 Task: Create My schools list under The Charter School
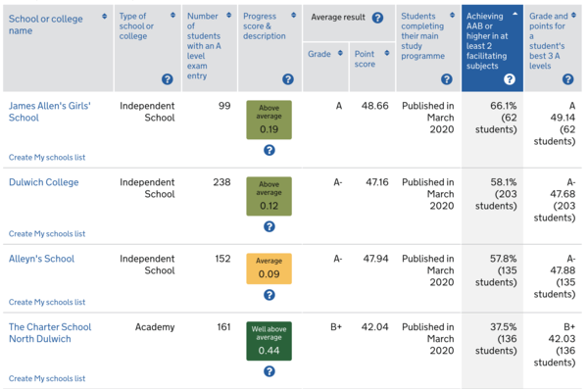coord(47,378)
